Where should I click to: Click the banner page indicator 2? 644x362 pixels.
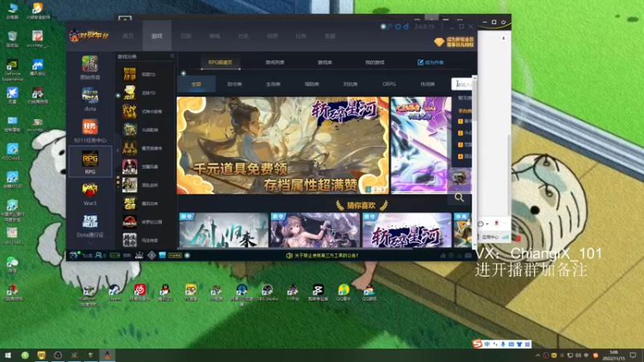[x=375, y=190]
